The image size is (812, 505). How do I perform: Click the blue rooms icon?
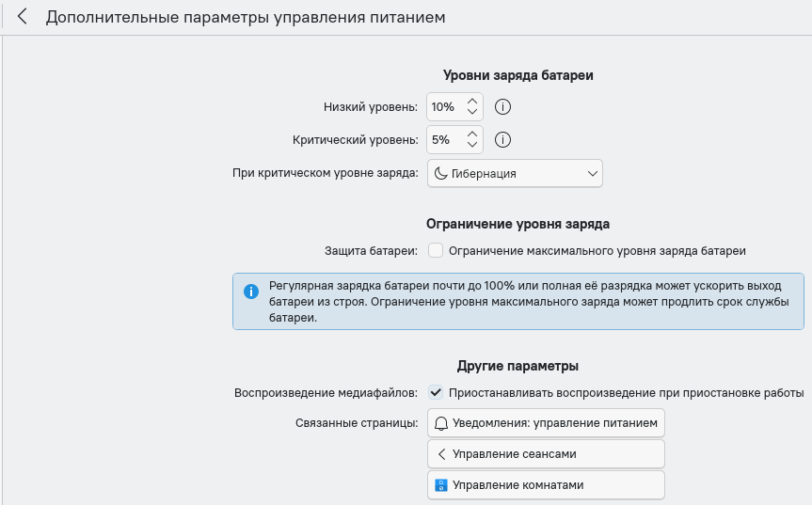point(441,485)
